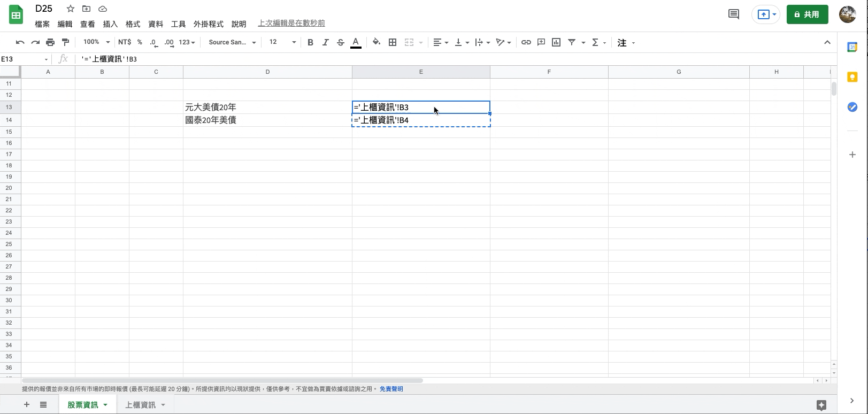Open the 說明 menu
The image size is (868, 414).
tap(239, 24)
